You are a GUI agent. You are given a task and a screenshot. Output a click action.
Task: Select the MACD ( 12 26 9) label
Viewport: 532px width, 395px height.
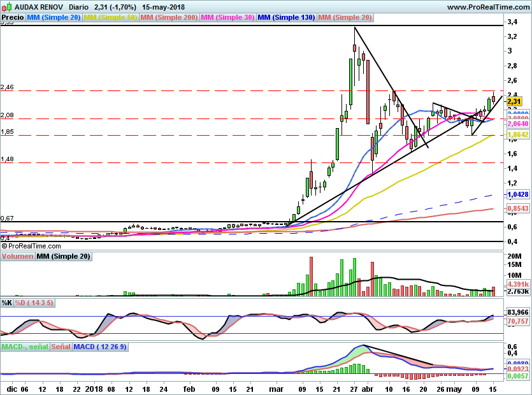pos(100,347)
